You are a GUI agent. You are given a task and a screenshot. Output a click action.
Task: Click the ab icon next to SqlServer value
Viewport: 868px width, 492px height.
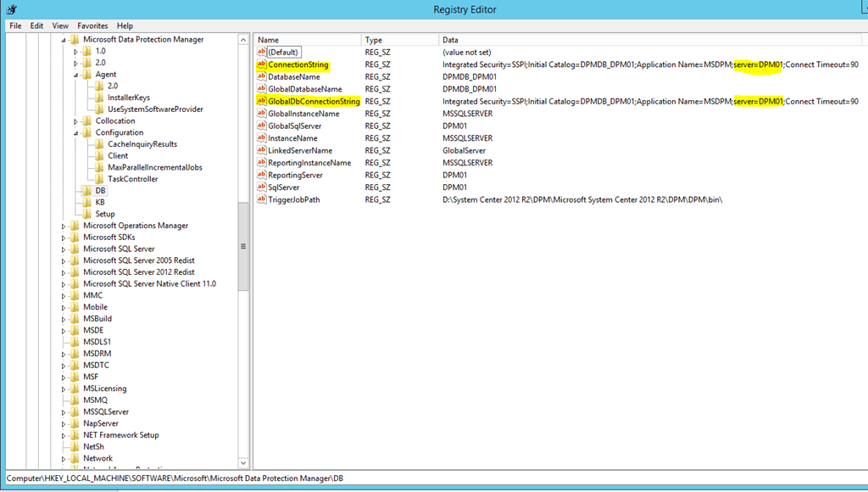260,187
